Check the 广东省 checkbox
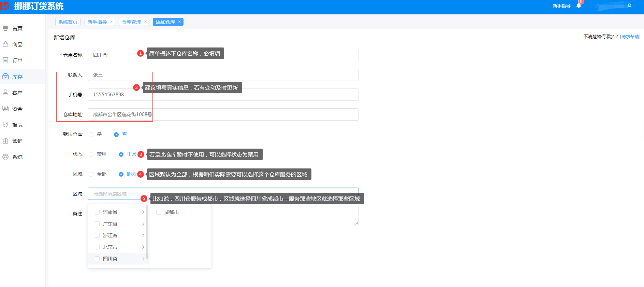The width and height of the screenshot is (644, 287). 97,224
